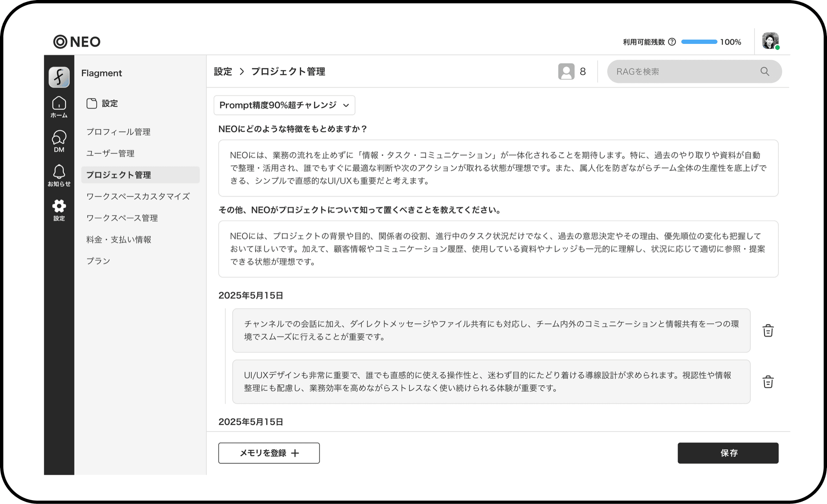
Task: Open DM in the sidebar
Action: tap(59, 142)
